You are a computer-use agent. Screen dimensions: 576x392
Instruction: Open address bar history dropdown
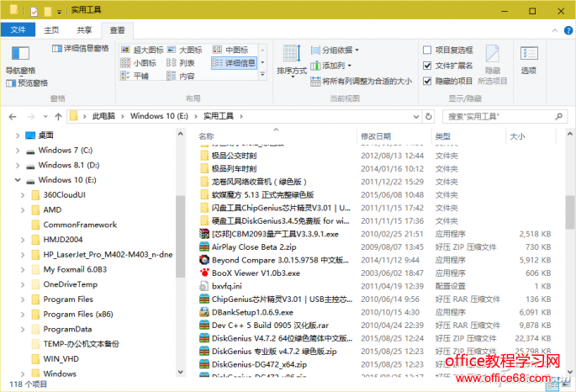[416, 116]
